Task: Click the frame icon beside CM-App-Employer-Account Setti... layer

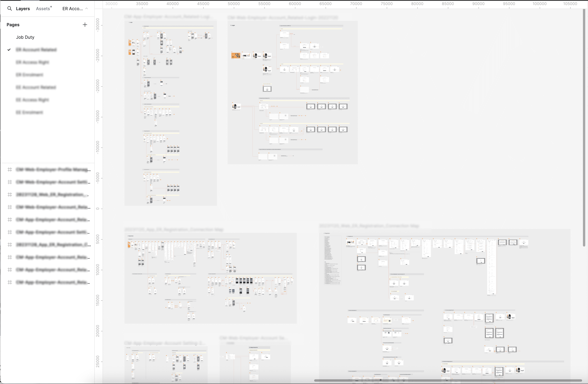Action: click(x=10, y=232)
